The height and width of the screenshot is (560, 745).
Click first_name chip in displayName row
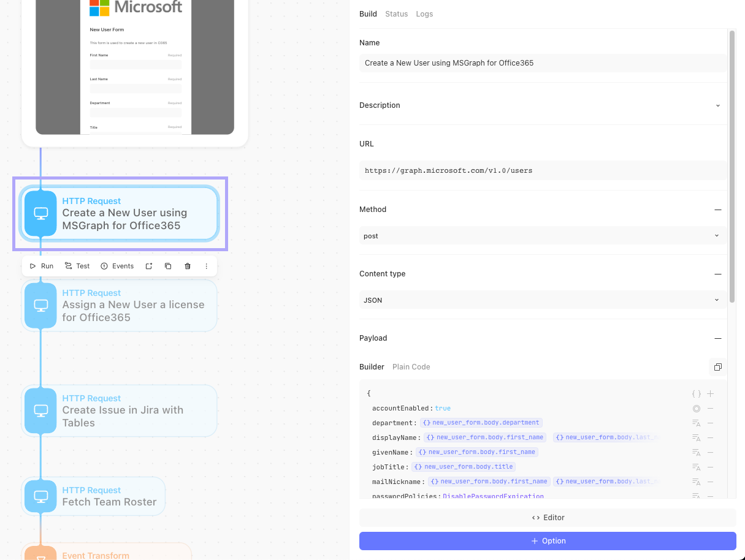pos(485,437)
